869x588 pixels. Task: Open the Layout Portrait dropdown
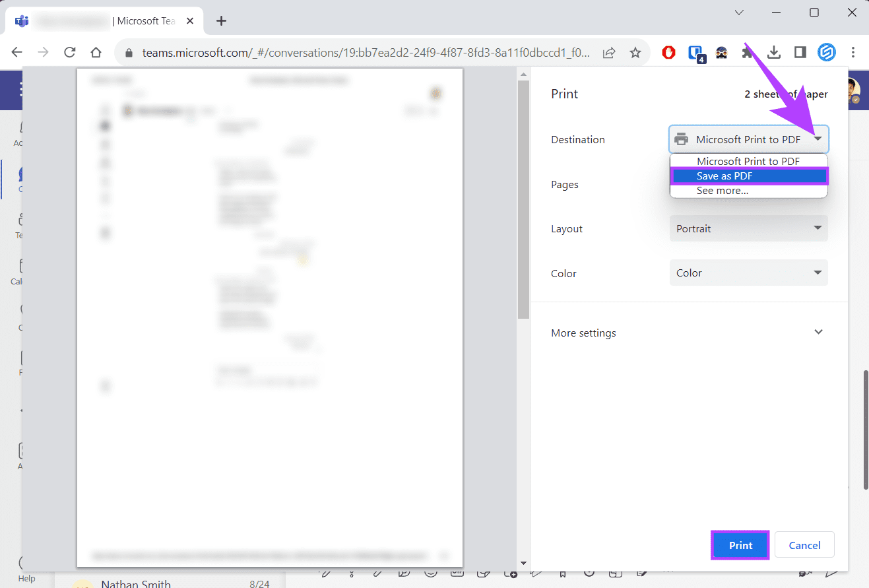pos(748,228)
